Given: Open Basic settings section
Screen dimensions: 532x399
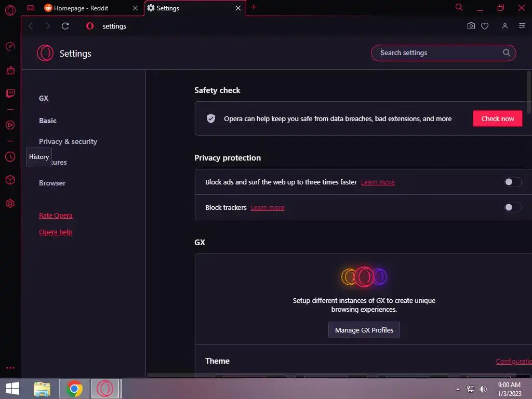Looking at the screenshot, I should 48,121.
